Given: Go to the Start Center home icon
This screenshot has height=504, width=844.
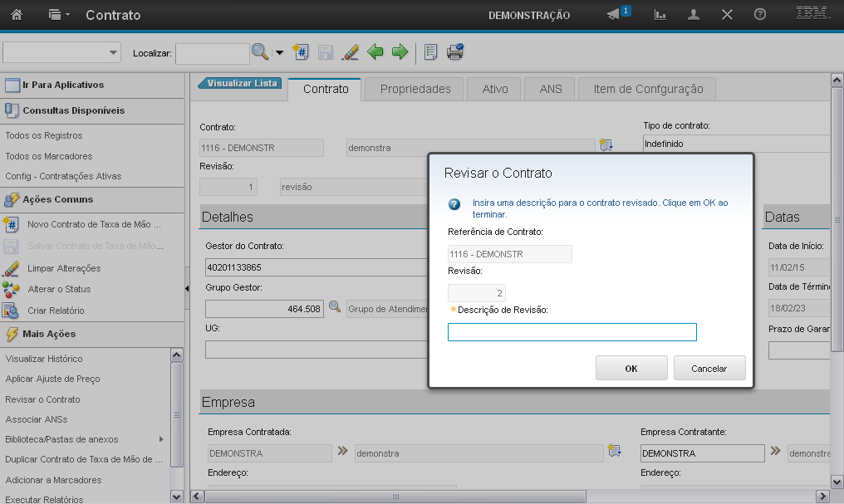Looking at the screenshot, I should coord(17,14).
